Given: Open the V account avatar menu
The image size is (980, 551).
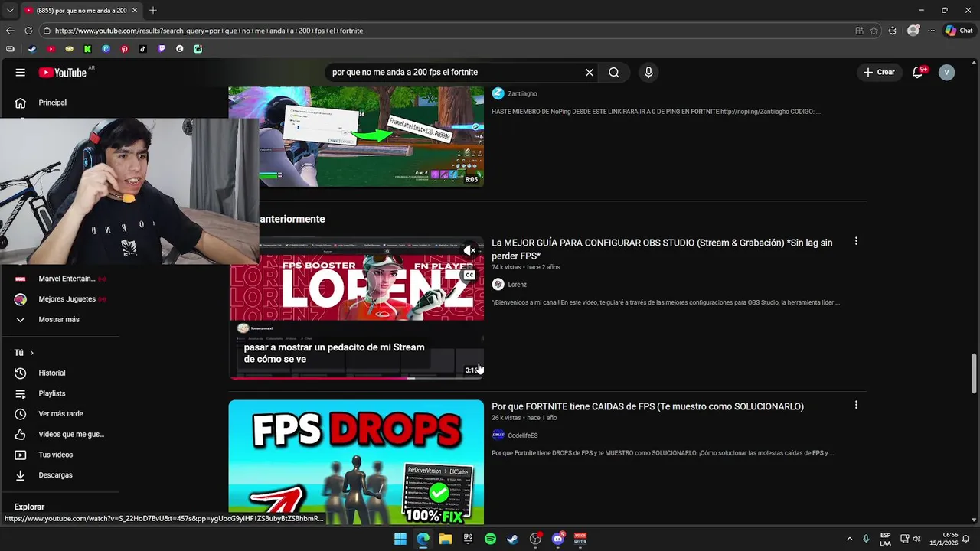Looking at the screenshot, I should click(x=947, y=72).
